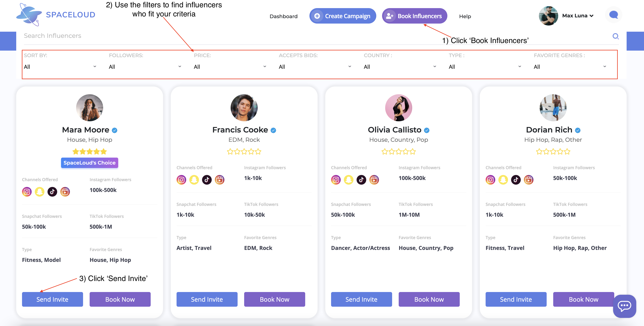The height and width of the screenshot is (326, 644).
Task: Send Invite to Francis Cooke
Action: (x=207, y=299)
